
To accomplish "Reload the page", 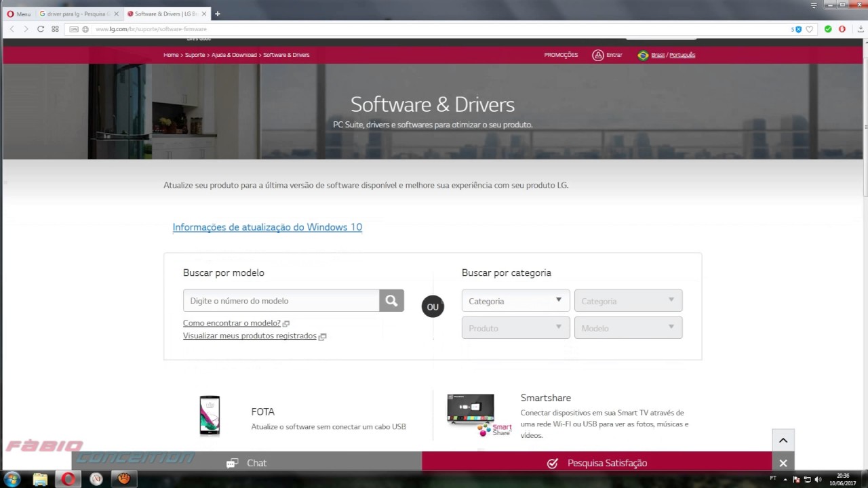I will point(41,29).
